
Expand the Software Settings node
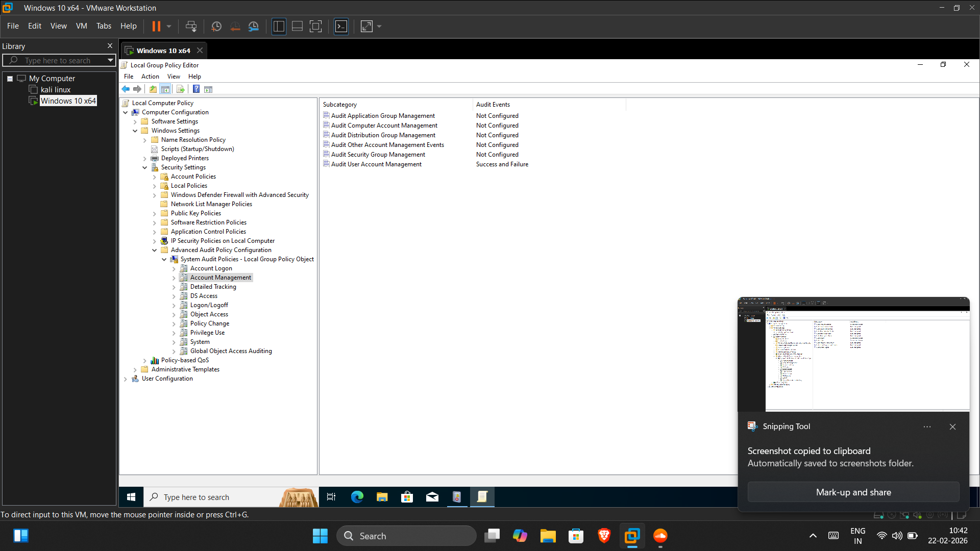[x=135, y=121]
